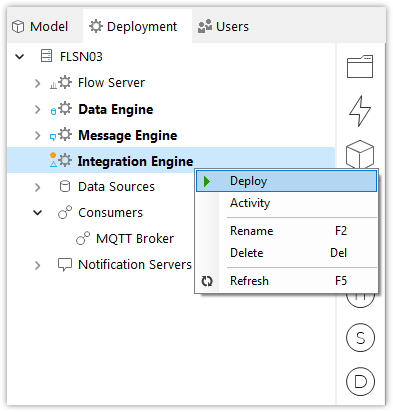The width and height of the screenshot is (393, 412).
Task: Click the cube icon in right sidebar
Action: coord(360,154)
